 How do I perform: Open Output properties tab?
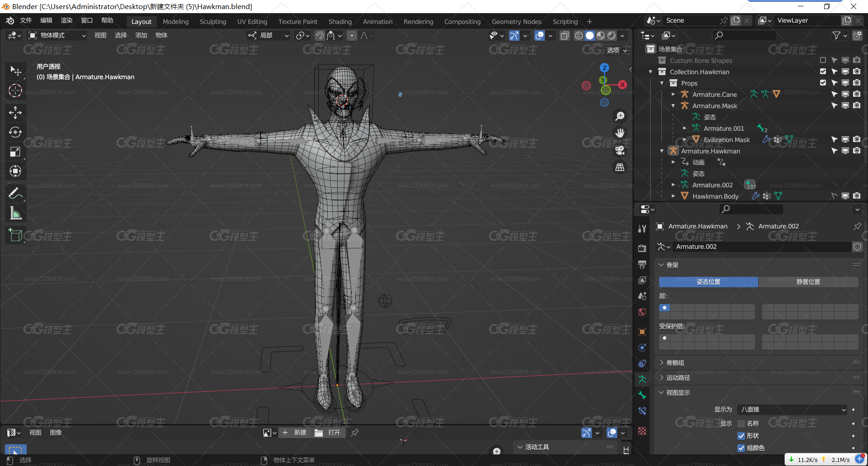[642, 264]
